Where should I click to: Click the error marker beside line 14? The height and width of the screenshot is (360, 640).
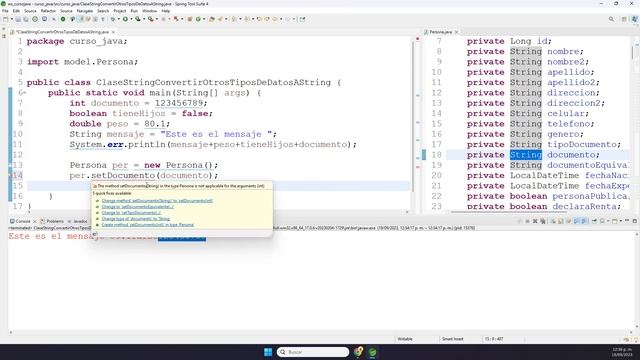click(x=10, y=176)
